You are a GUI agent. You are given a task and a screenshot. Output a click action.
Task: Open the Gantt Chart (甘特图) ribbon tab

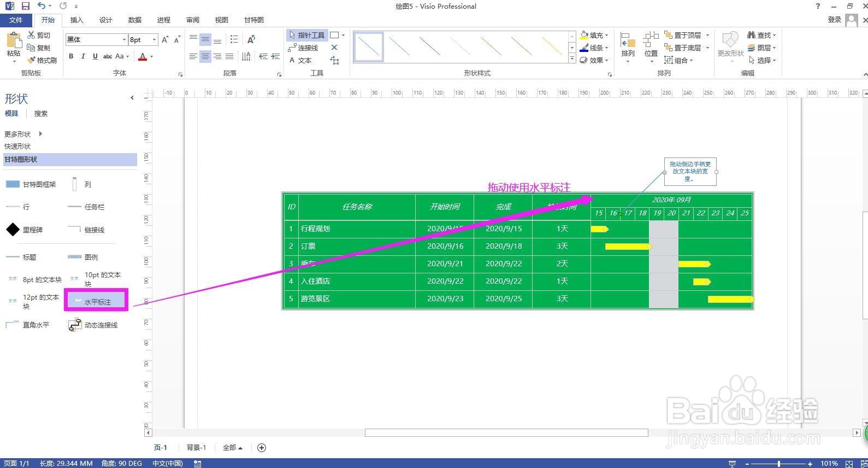[254, 20]
